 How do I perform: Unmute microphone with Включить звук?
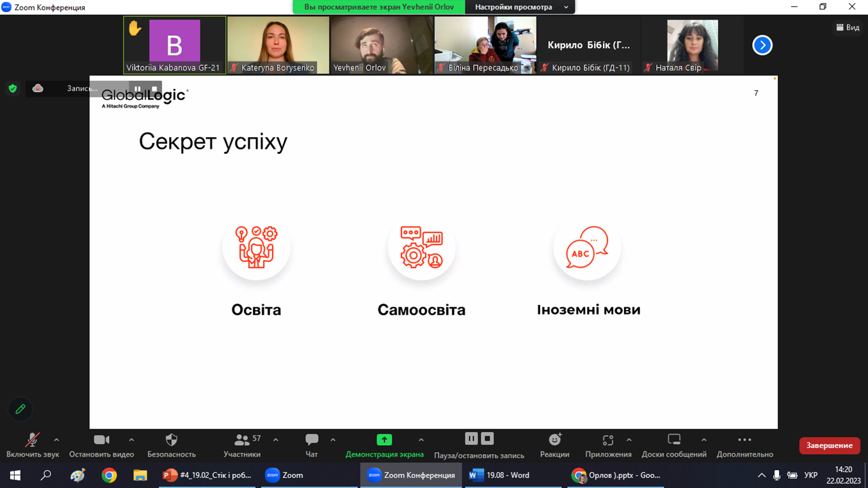click(32, 441)
